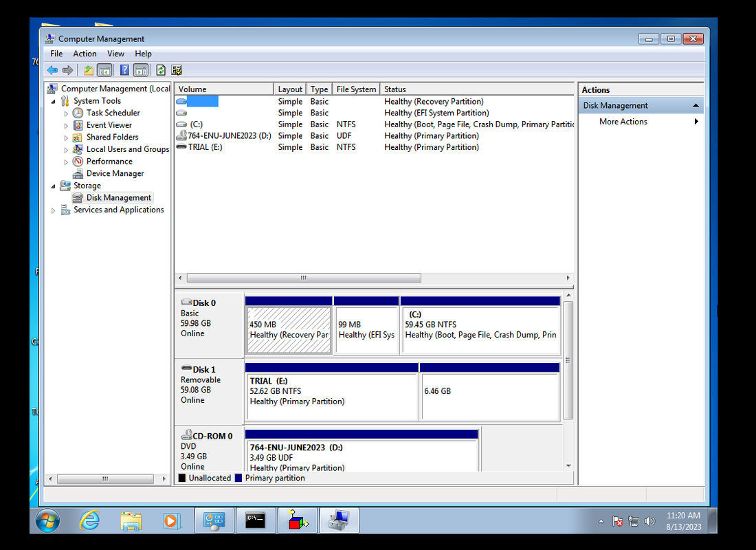Click the Shared Folders icon in tree
Image resolution: width=756 pixels, height=550 pixels.
[78, 137]
